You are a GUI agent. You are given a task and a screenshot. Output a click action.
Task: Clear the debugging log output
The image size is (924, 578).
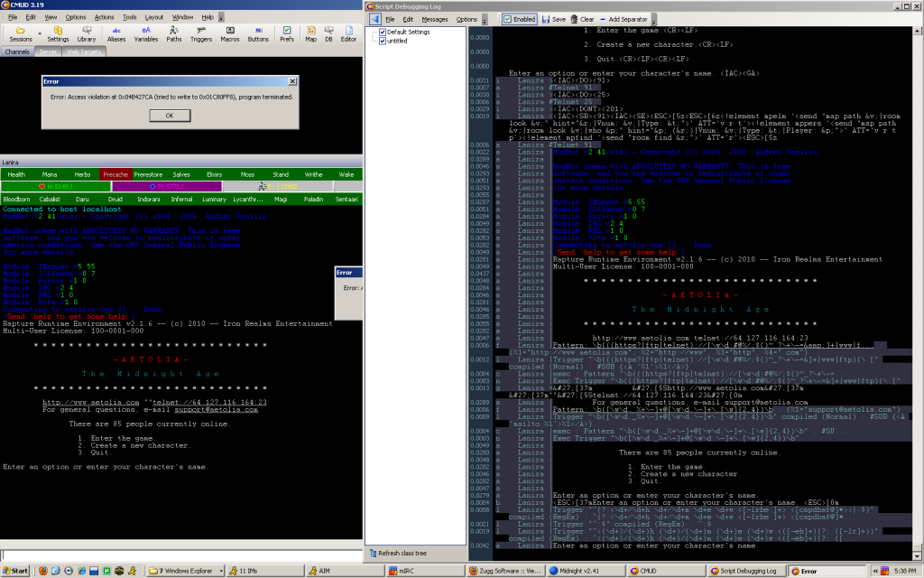[582, 19]
